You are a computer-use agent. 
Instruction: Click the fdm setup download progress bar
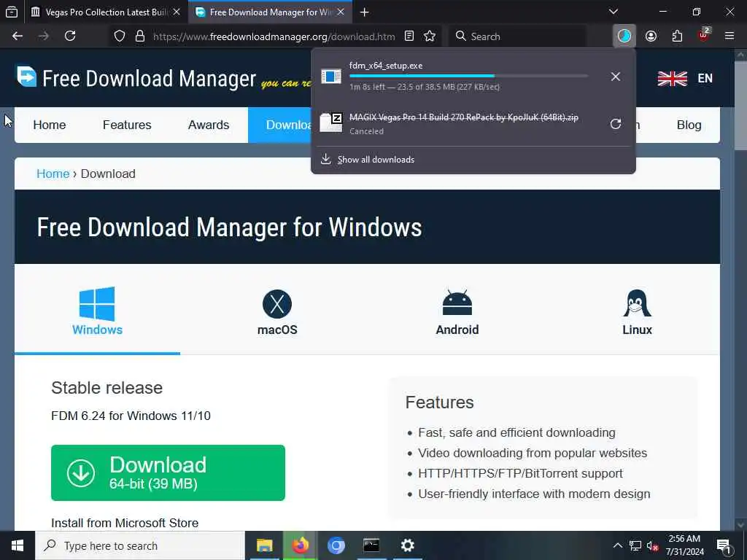(x=469, y=76)
